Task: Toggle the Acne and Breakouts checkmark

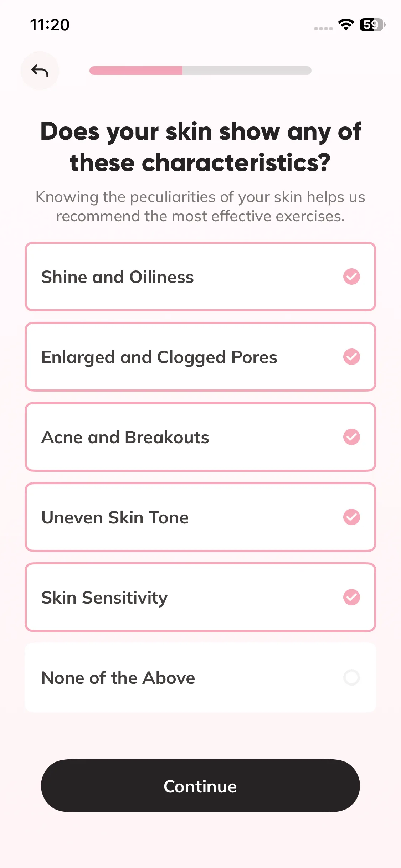Action: [351, 437]
